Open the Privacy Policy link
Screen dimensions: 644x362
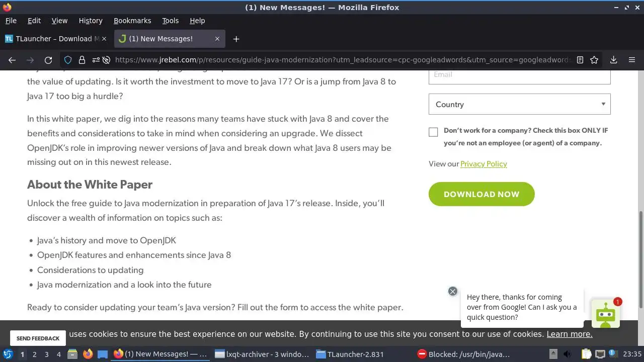[x=484, y=164]
